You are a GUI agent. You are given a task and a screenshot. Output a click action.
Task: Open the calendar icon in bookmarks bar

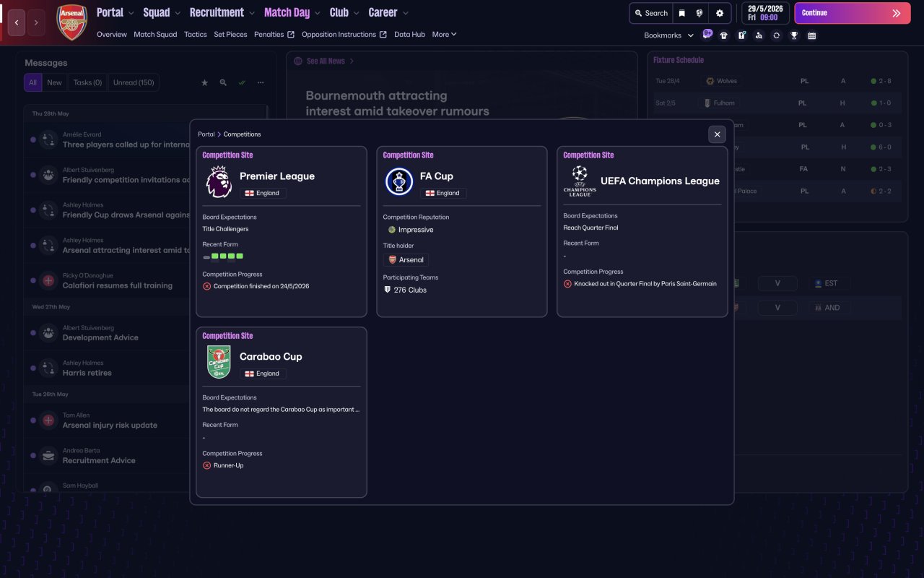811,35
